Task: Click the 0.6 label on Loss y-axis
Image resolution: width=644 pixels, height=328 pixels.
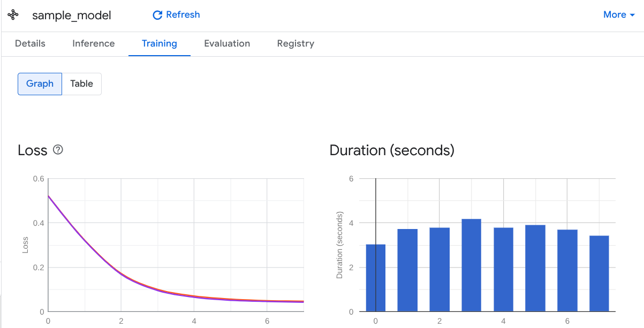Action: [x=38, y=179]
